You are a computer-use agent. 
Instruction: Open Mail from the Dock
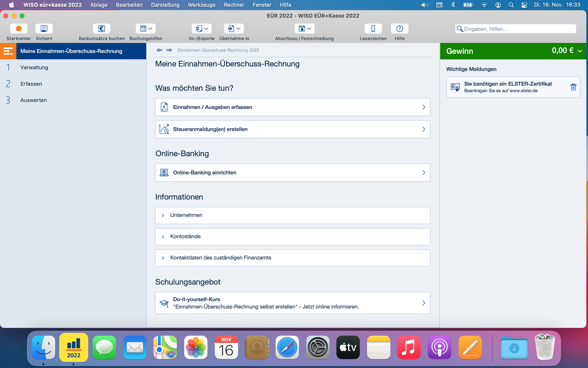pos(135,347)
